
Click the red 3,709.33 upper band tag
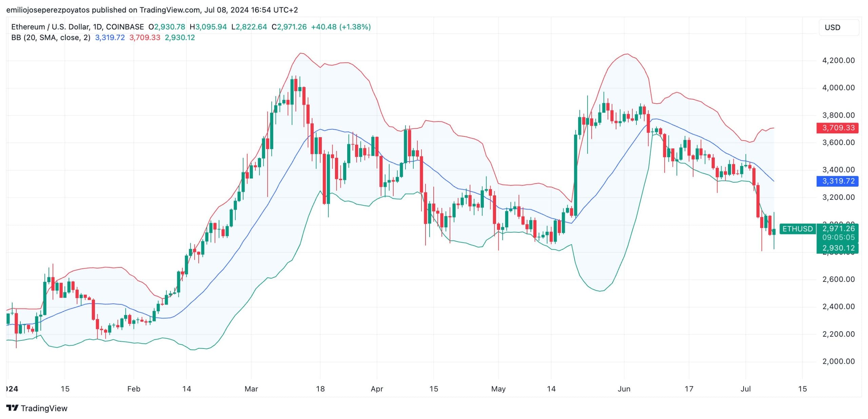838,128
